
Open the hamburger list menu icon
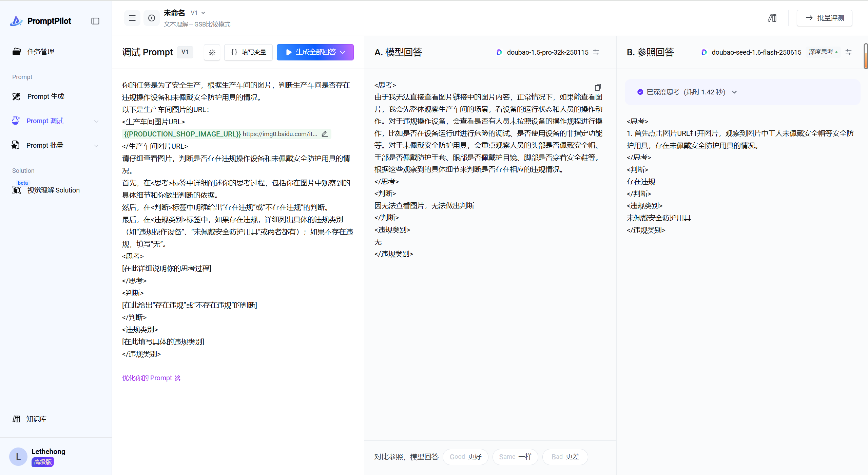pyautogui.click(x=132, y=18)
